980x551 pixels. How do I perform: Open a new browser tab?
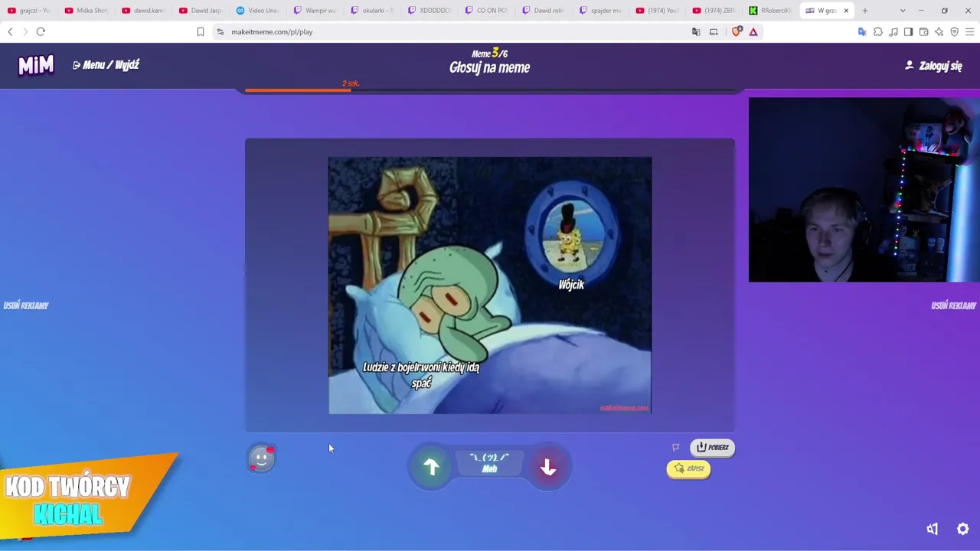(865, 11)
